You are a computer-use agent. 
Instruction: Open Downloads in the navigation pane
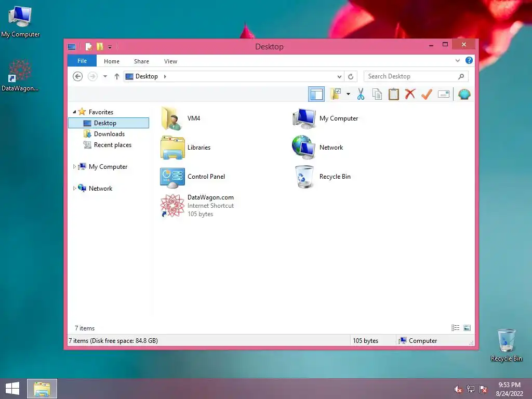click(x=109, y=134)
